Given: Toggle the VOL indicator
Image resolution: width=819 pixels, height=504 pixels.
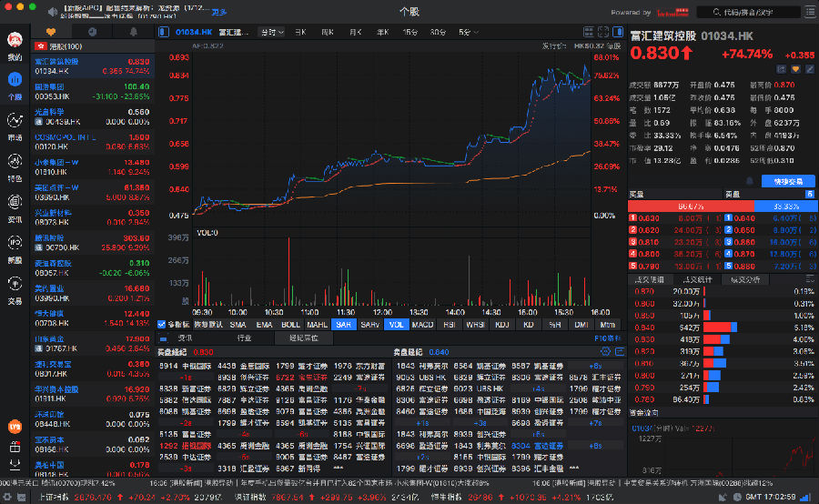Looking at the screenshot, I should pos(397,325).
